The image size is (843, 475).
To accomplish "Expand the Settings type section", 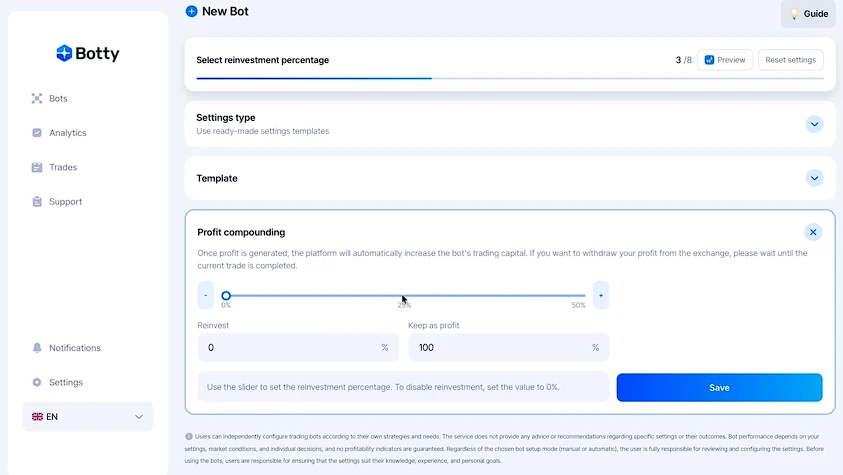I will pos(815,124).
